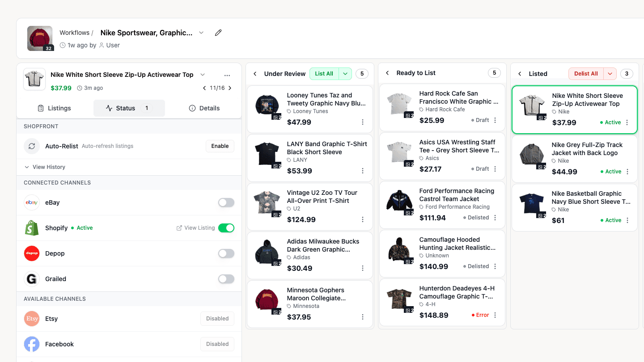The height and width of the screenshot is (362, 644).
Task: Click the Status tab count badge 1
Action: point(147,108)
